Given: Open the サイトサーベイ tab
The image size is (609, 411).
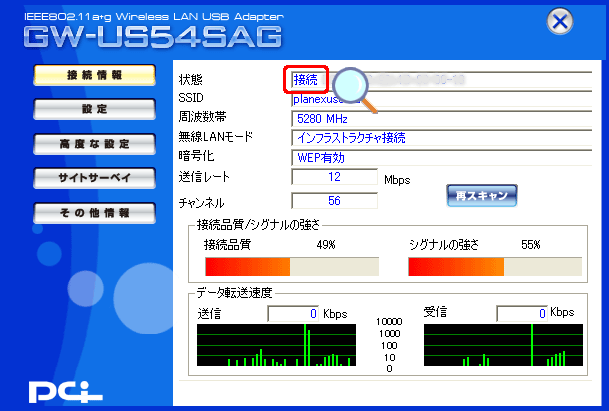Looking at the screenshot, I should tap(94, 178).
